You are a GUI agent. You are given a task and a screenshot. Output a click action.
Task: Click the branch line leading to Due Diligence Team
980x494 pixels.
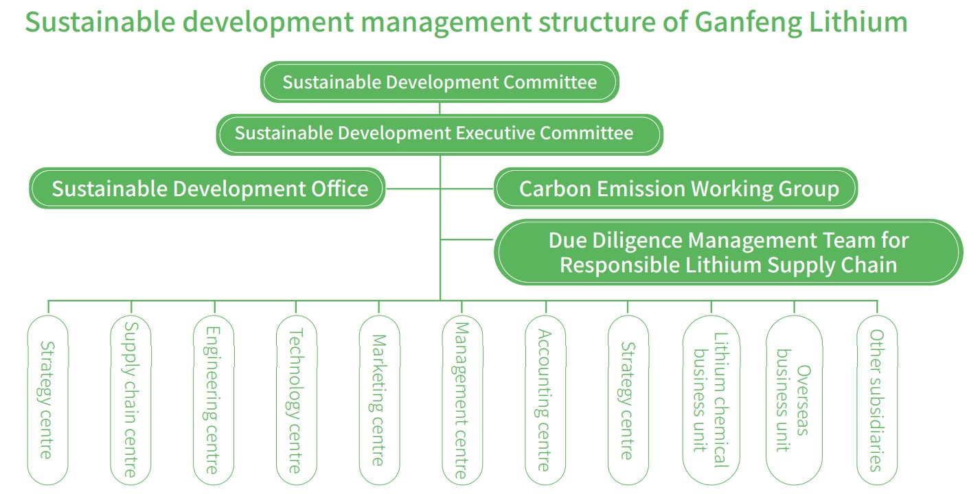tap(467, 239)
